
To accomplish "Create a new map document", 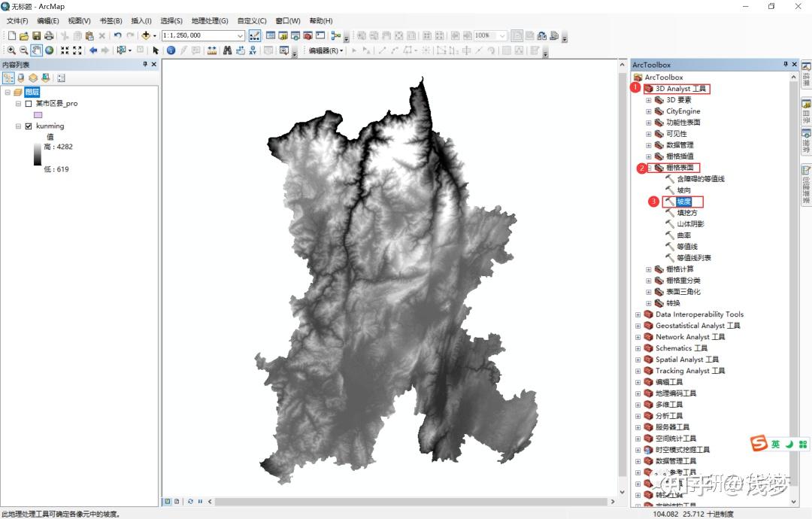I will point(11,36).
